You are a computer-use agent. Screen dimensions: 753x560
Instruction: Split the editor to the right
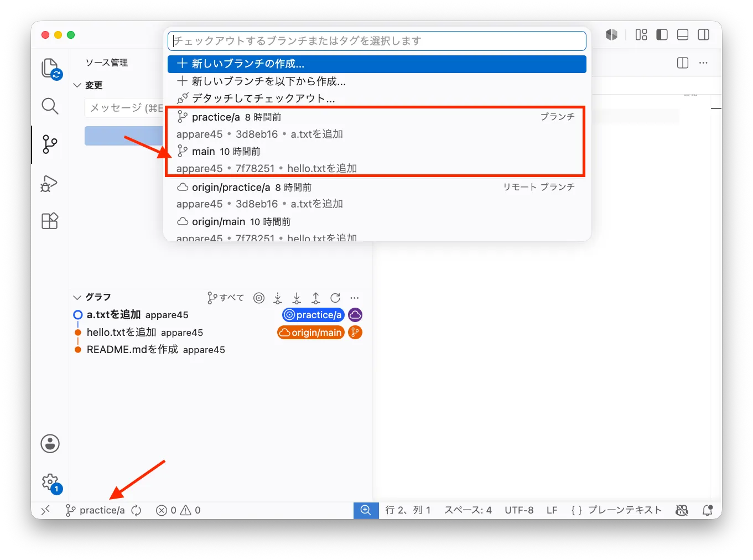(x=683, y=63)
